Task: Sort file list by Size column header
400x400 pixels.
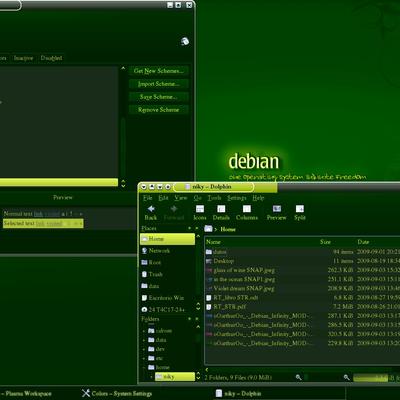Action: pyautogui.click(x=325, y=242)
